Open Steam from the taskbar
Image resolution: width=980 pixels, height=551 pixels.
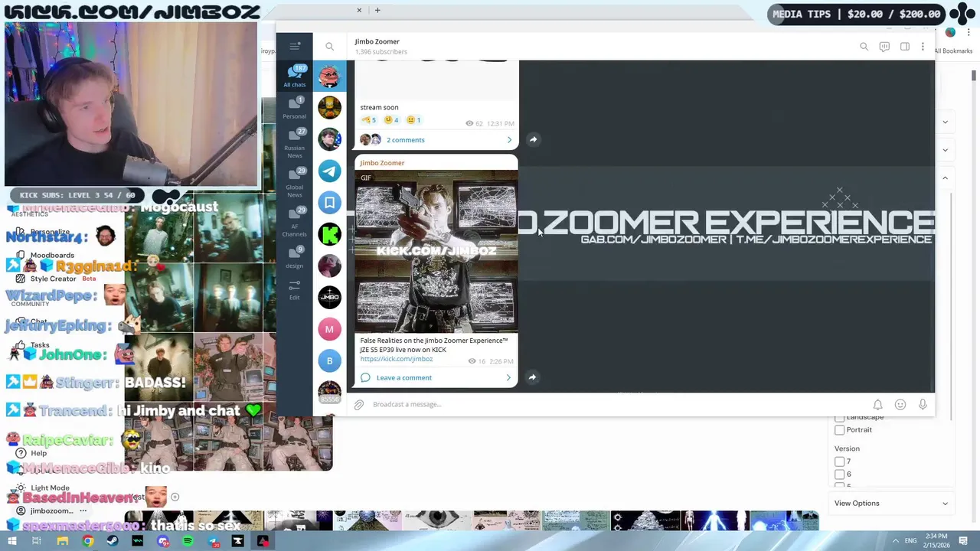(x=113, y=541)
